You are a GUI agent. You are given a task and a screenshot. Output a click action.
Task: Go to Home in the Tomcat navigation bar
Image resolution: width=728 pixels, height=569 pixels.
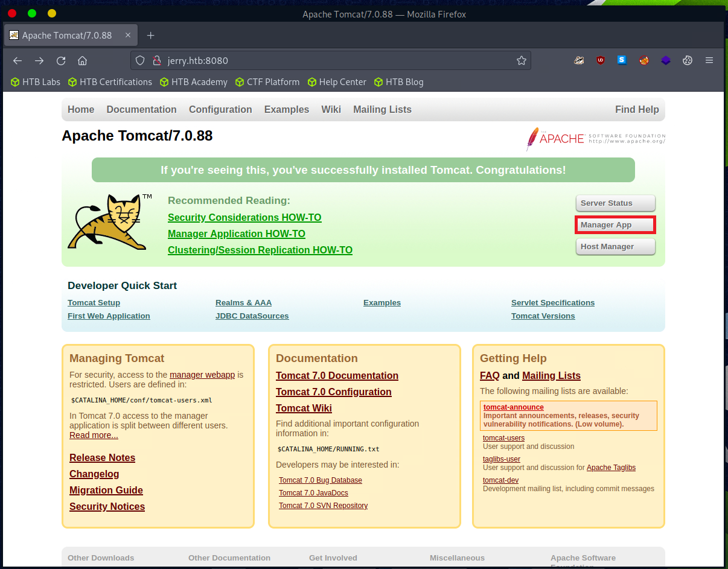[x=81, y=109]
